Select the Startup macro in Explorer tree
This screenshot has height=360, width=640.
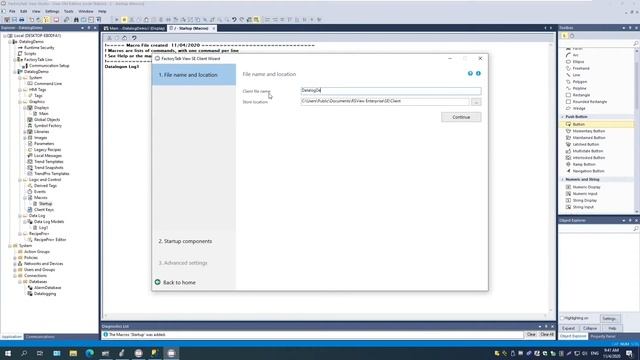[x=45, y=203]
